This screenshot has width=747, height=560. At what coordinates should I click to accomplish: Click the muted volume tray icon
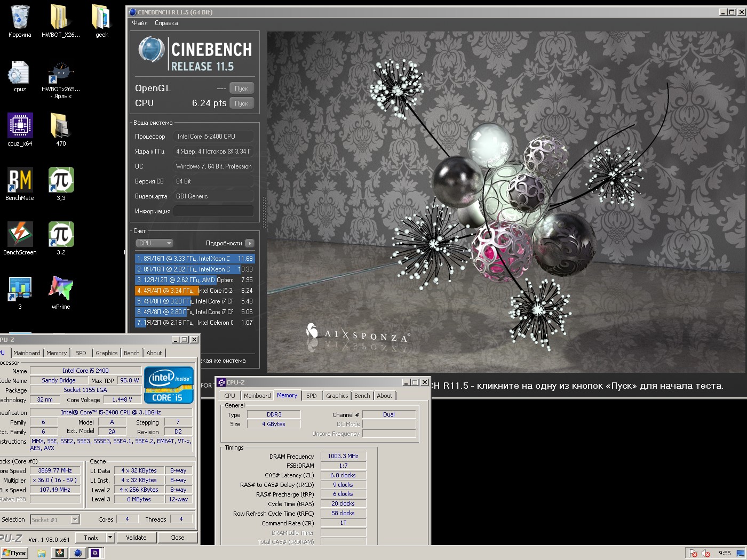coord(706,553)
